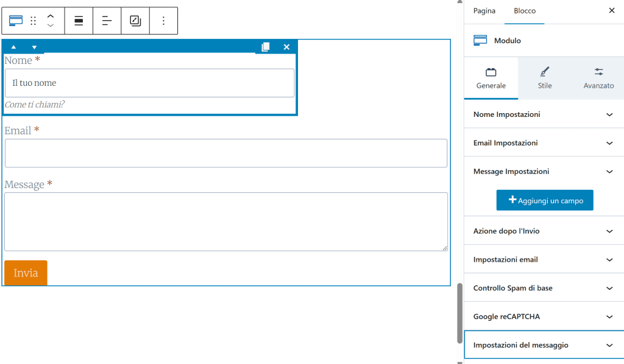Remove the Nome field with X icon
This screenshot has width=624, height=364.
click(286, 47)
